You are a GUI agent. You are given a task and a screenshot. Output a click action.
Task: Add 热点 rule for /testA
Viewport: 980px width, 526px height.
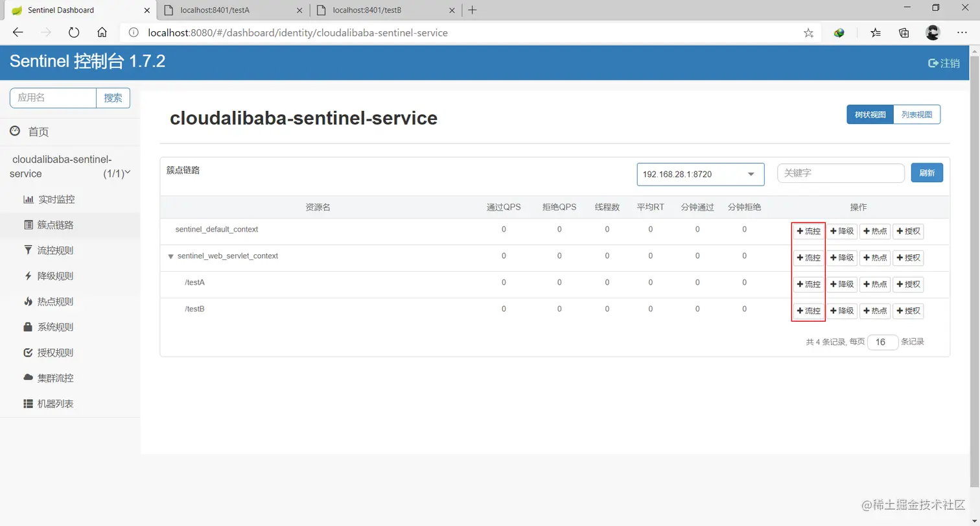875,284
